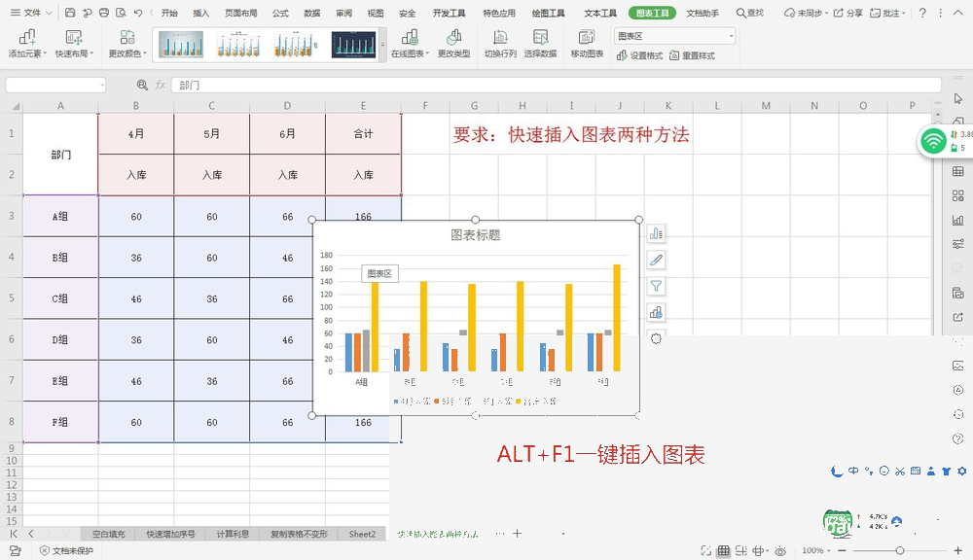Open the 在线图表 (Online Chart) tool
Image resolution: width=973 pixels, height=560 pixels.
coord(410,44)
